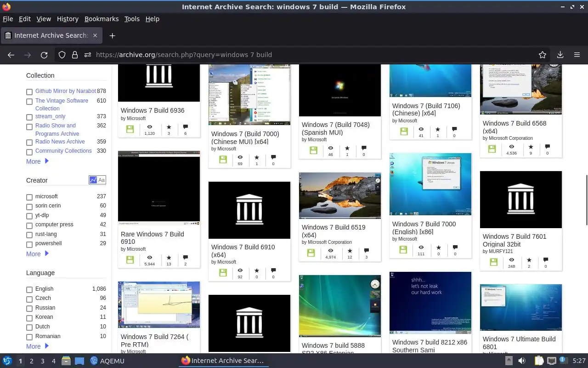Expand More under Collection
Image resolution: width=588 pixels, height=368 pixels.
tap(37, 161)
